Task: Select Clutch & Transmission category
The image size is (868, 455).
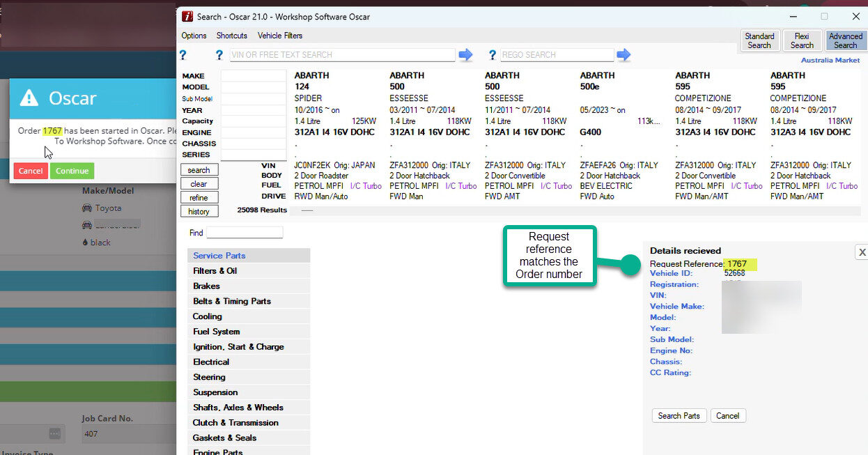Action: point(249,423)
